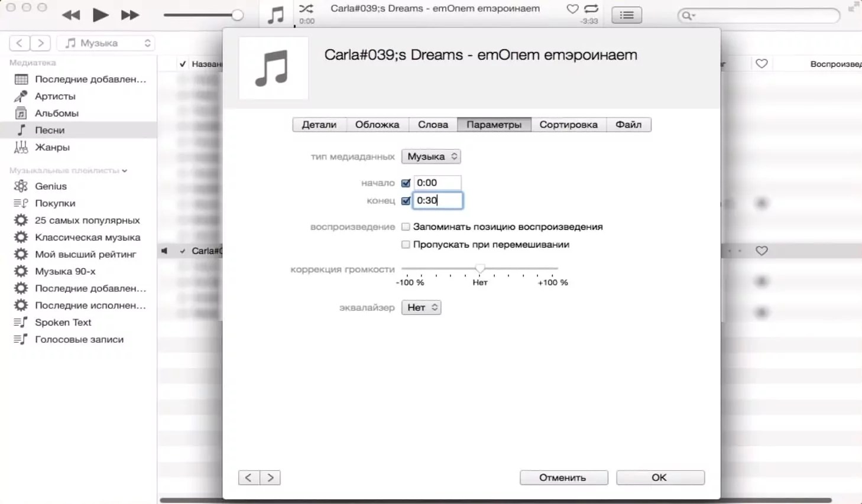Switch to the Сортировка tab
This screenshot has height=504, width=862.
tap(569, 125)
